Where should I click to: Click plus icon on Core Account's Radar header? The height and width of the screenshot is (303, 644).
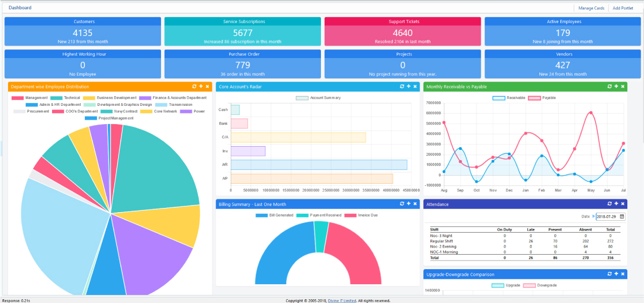point(408,86)
